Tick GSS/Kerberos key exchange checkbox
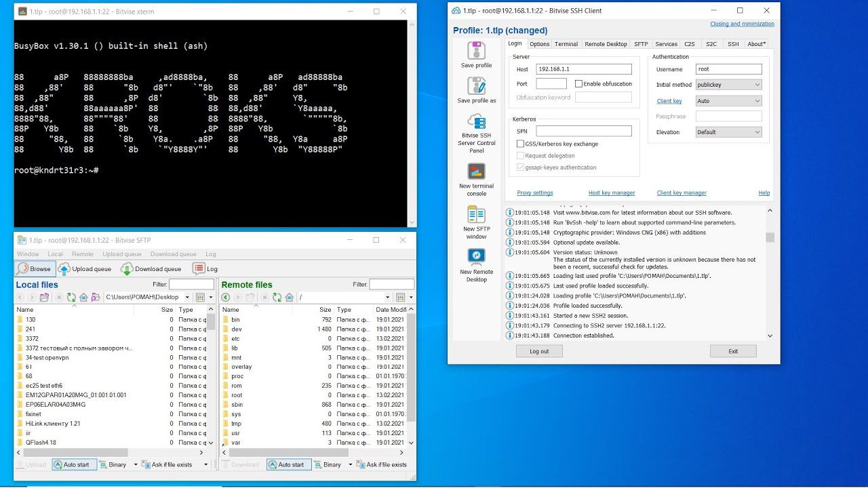This screenshot has width=868, height=488. click(x=520, y=144)
